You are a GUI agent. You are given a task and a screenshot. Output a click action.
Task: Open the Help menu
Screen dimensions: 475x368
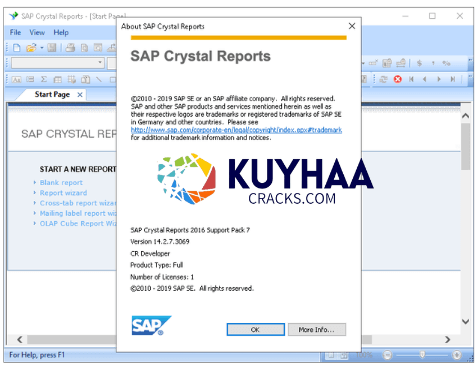[x=61, y=32]
